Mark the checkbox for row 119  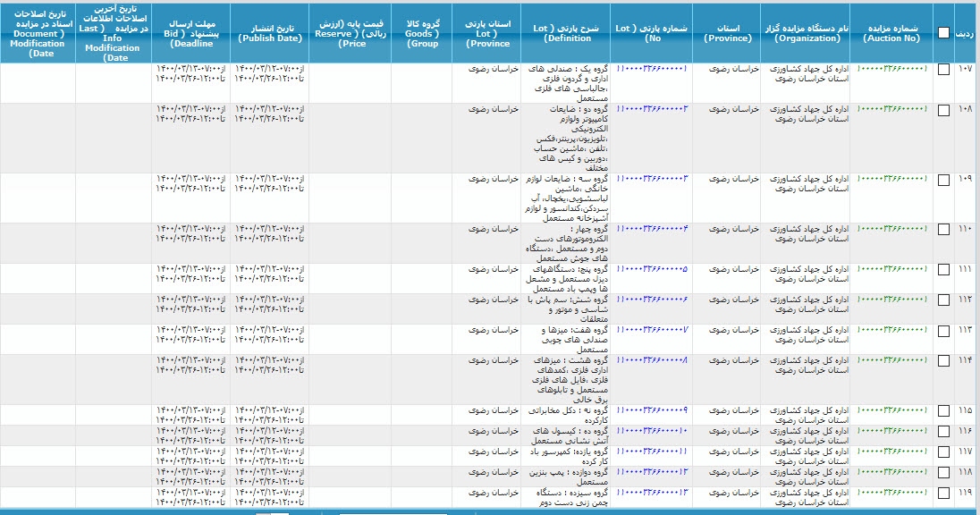pyautogui.click(x=943, y=493)
